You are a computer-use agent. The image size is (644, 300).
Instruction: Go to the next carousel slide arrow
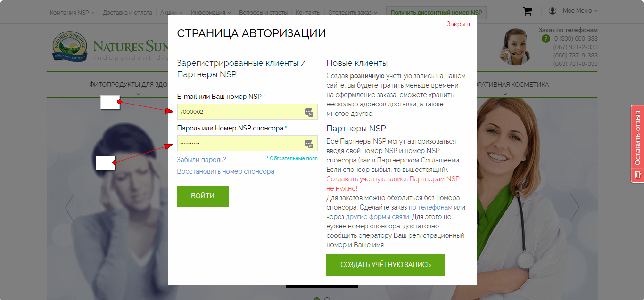click(x=574, y=207)
